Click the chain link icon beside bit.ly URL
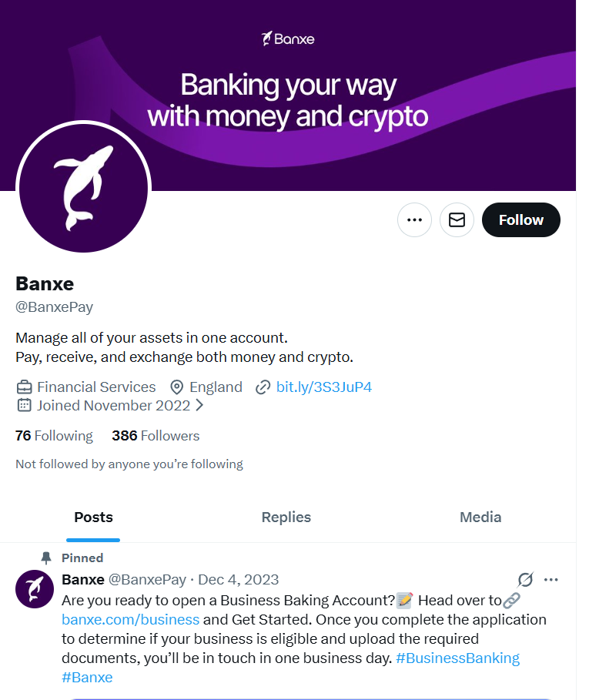This screenshot has height=700, width=589. point(263,387)
